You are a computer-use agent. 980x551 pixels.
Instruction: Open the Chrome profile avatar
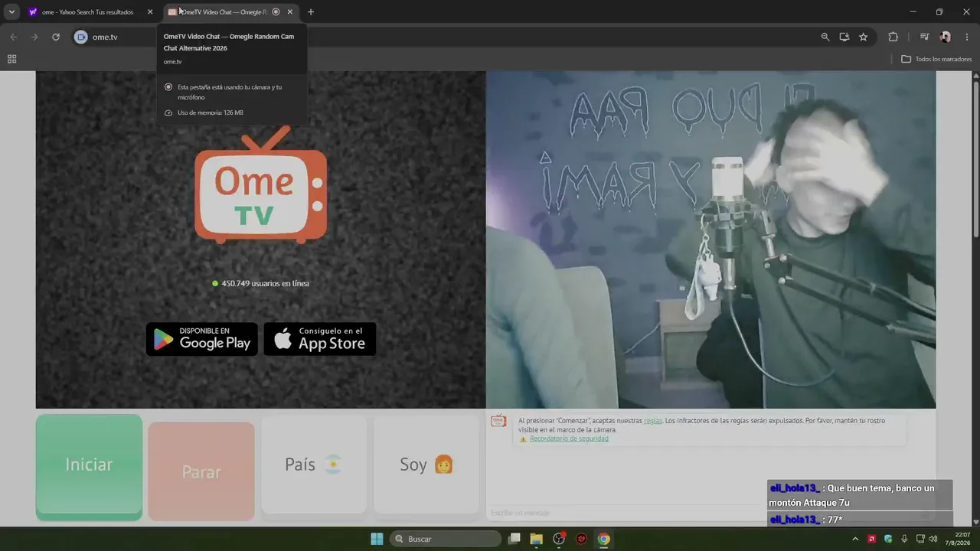click(946, 37)
